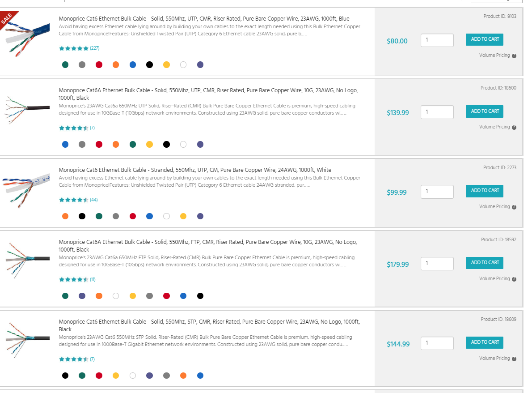Add the $99.99 stranded White cable to cart
Viewport: 532px width, 393px height.
[x=485, y=191]
